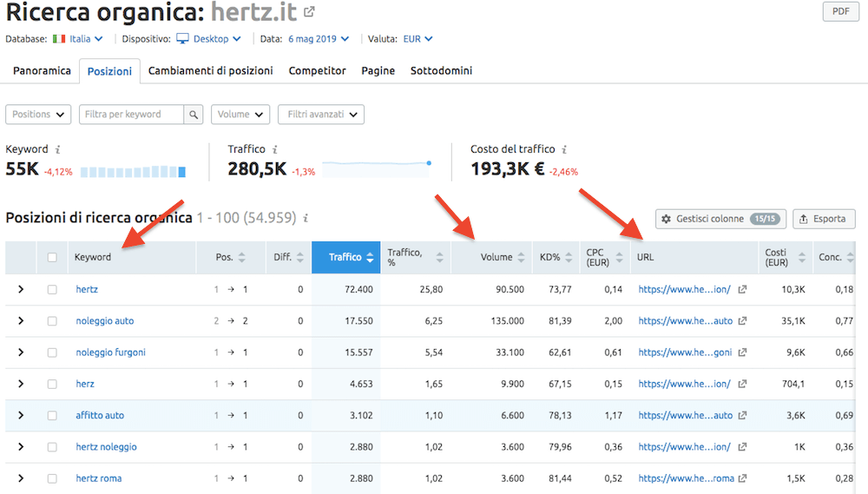This screenshot has height=494, width=868.
Task: Expand the herz row
Action: [21, 384]
